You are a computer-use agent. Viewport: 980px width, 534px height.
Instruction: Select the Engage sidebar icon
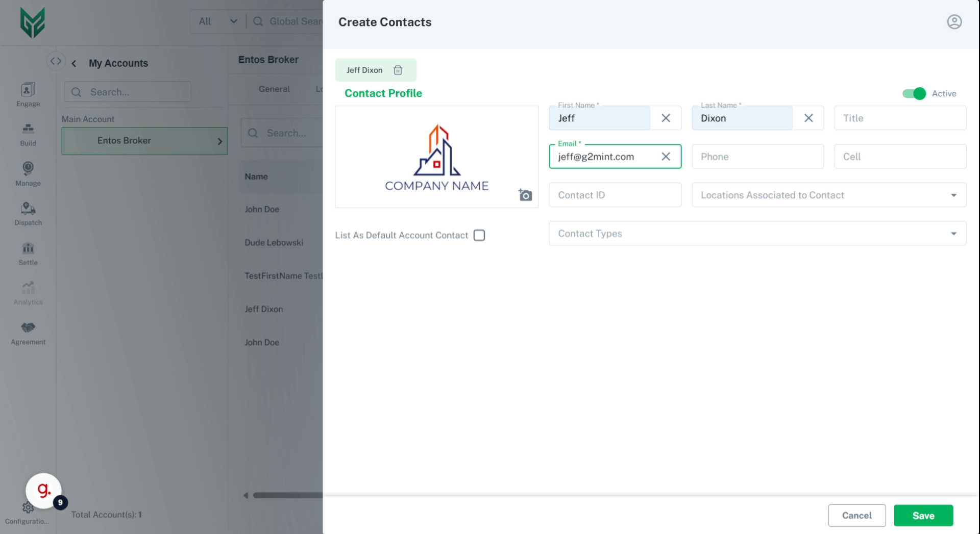click(28, 94)
